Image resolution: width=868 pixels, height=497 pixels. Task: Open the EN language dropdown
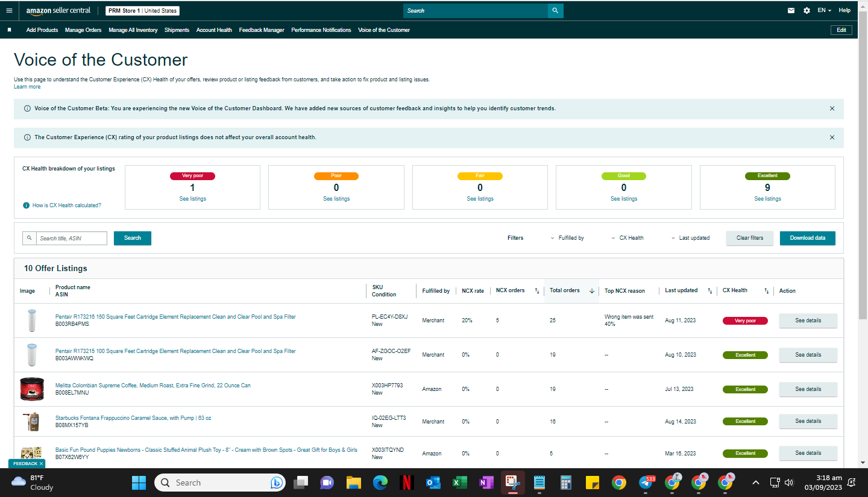pos(825,10)
